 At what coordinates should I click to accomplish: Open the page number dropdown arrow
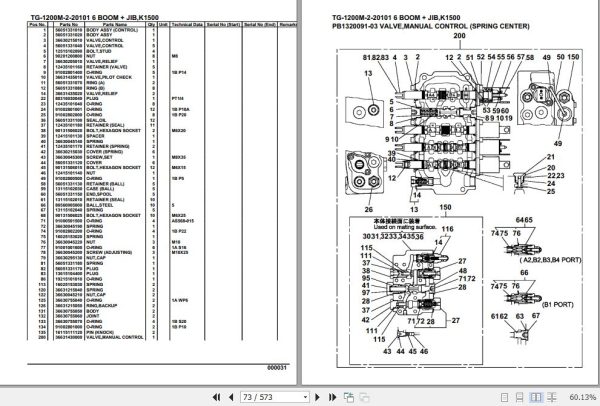coord(305,397)
